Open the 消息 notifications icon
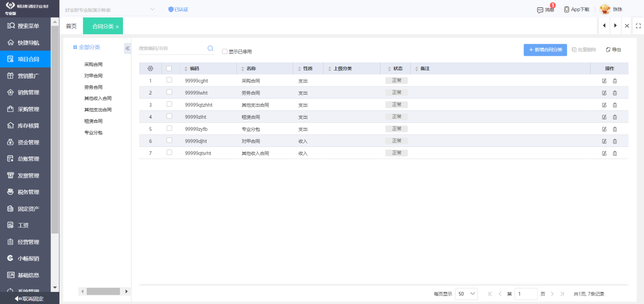This screenshot has width=644, height=304. (x=540, y=10)
